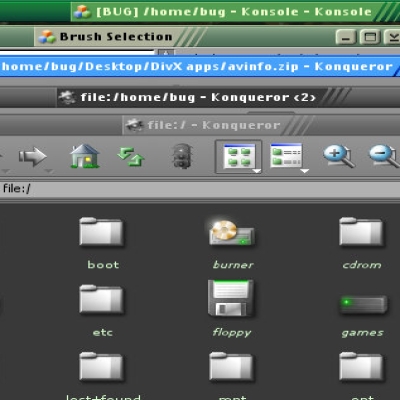400x400 pixels.
Task: Select the games label text
Action: [363, 333]
